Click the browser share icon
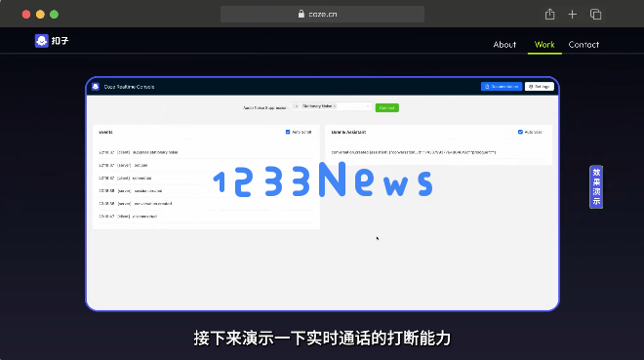 pos(549,15)
